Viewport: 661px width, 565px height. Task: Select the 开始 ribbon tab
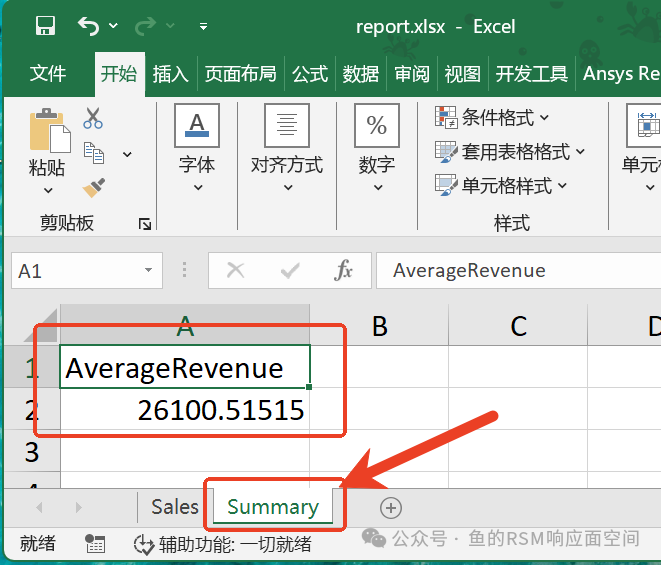119,74
